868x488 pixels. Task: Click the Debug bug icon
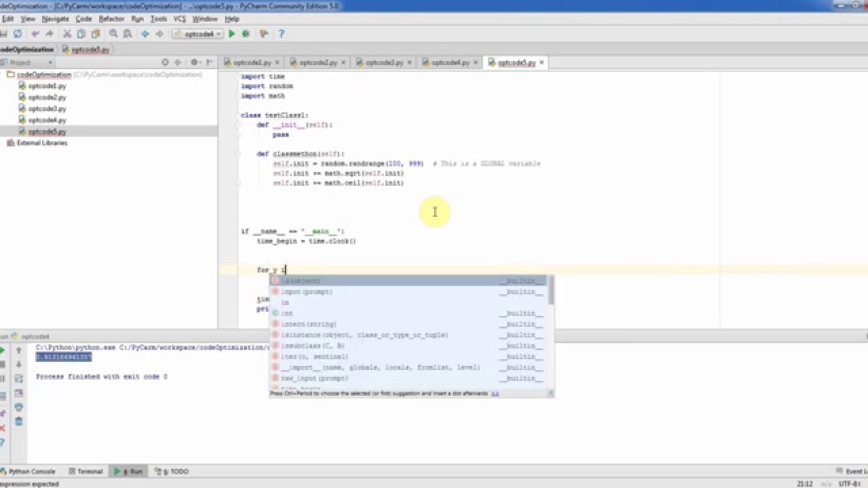(x=245, y=34)
